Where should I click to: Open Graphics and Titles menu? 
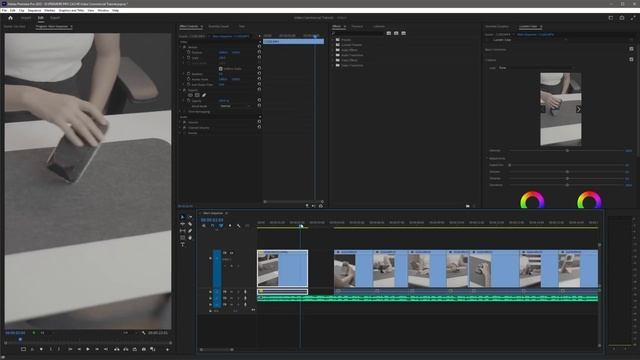[x=71, y=10]
